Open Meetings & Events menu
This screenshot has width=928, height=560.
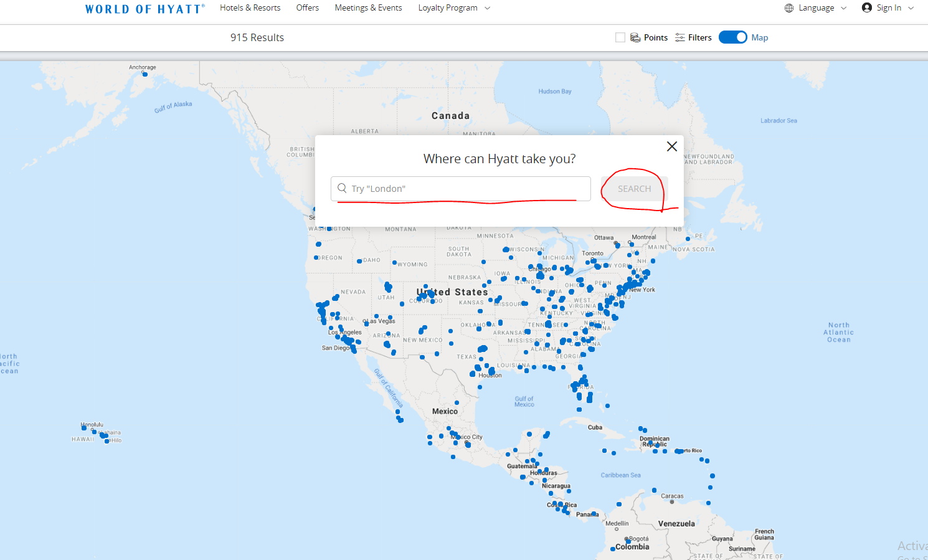tap(368, 8)
